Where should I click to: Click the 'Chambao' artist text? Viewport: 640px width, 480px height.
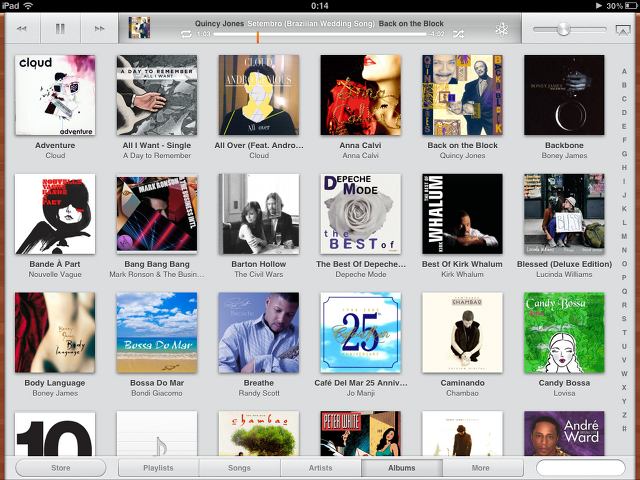click(x=462, y=393)
